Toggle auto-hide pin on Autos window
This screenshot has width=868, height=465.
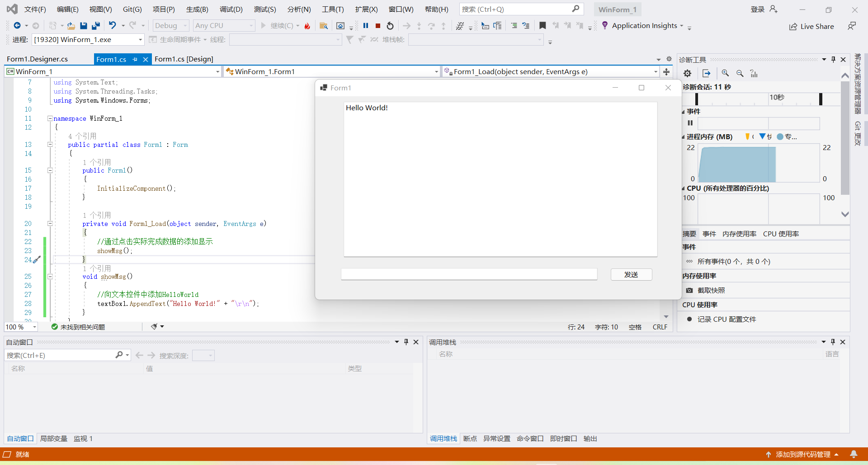coord(406,342)
